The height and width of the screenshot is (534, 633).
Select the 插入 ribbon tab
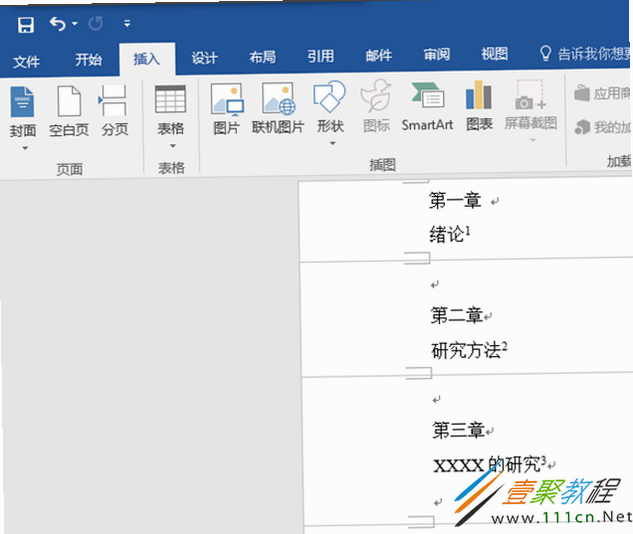[147, 59]
